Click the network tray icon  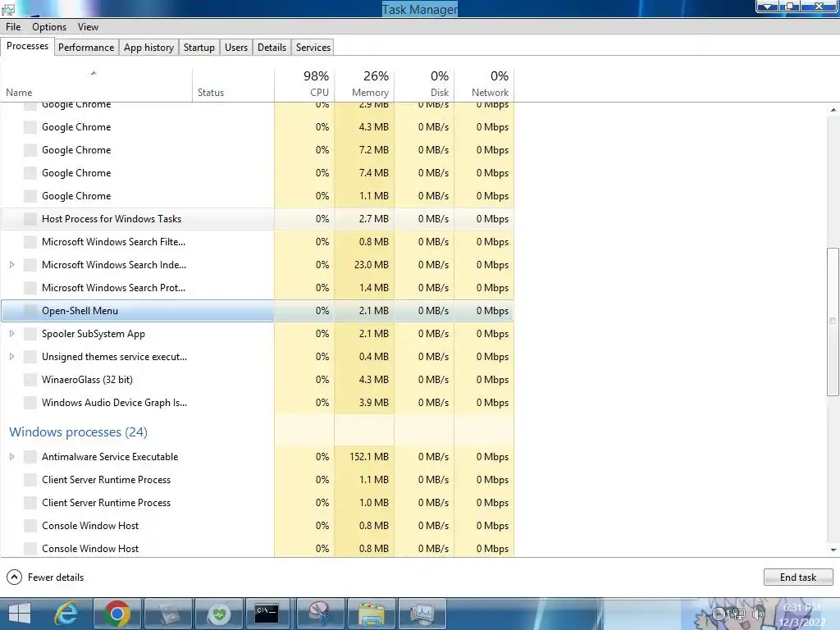(739, 614)
